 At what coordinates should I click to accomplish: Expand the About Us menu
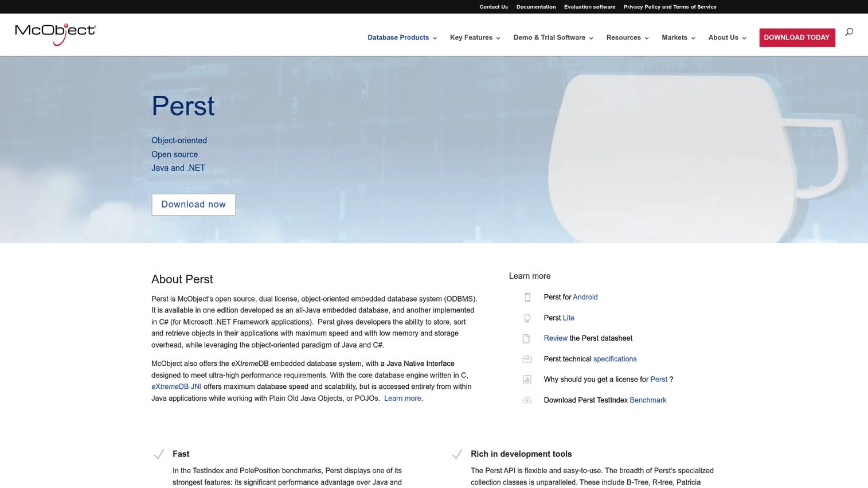(727, 38)
